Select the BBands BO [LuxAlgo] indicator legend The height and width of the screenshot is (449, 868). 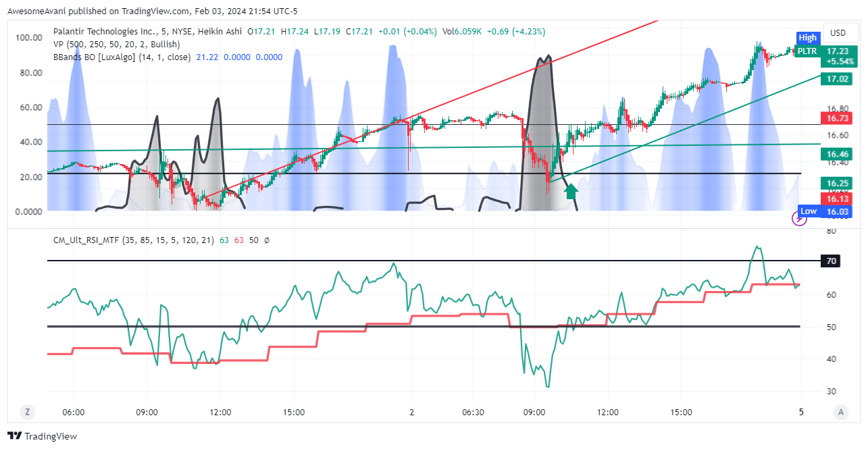(x=122, y=57)
